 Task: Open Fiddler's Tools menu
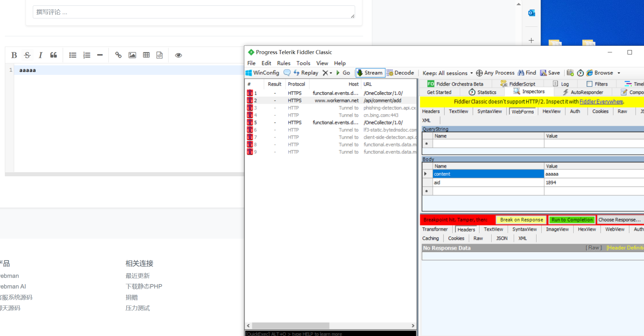tap(303, 63)
